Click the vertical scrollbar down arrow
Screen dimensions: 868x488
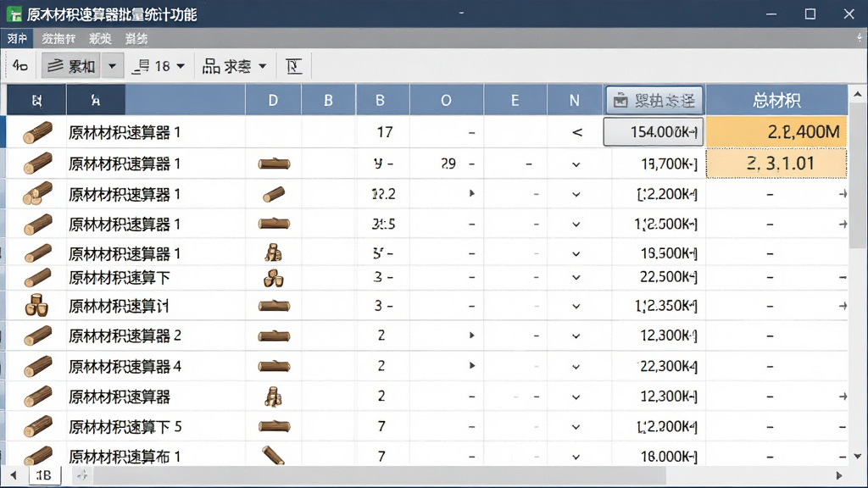point(858,456)
